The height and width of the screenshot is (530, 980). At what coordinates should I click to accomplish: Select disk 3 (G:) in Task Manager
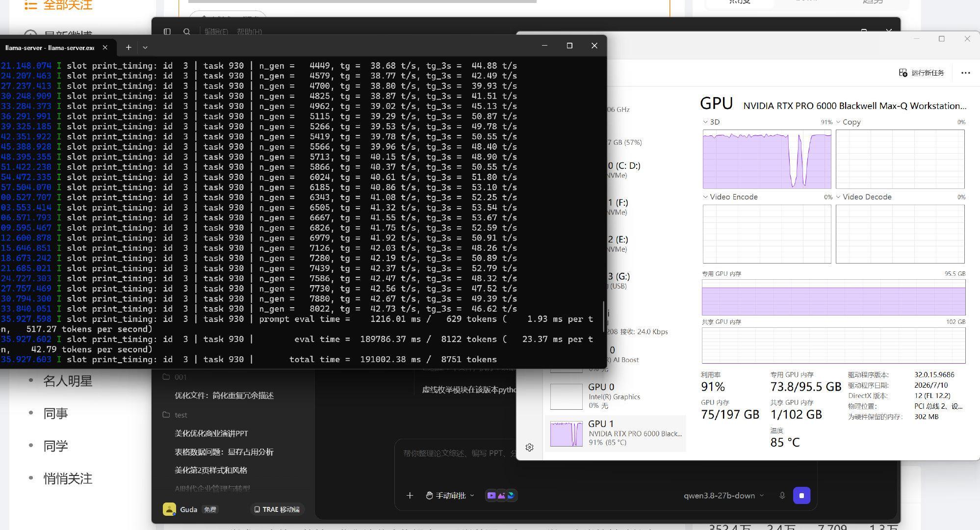point(619,281)
